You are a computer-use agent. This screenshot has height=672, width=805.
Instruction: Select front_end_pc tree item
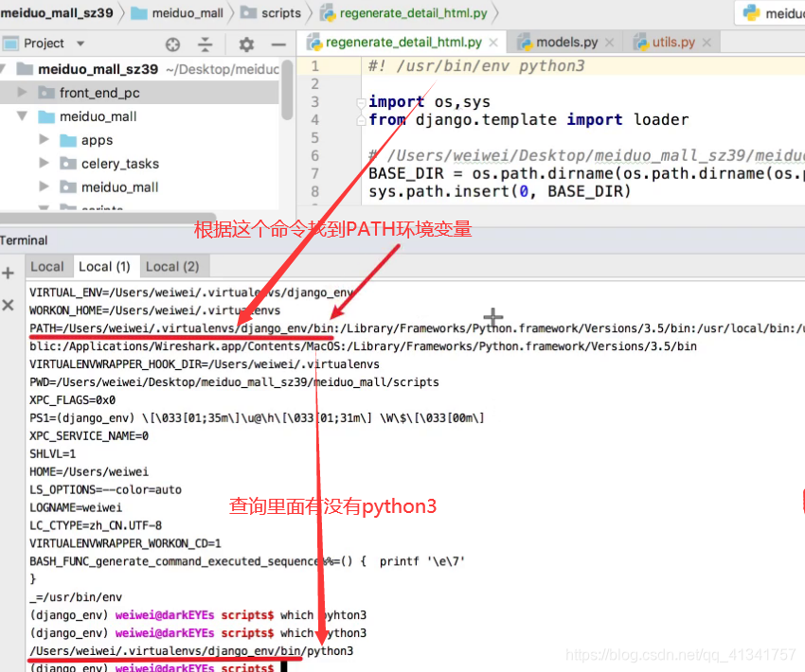[x=139, y=93]
